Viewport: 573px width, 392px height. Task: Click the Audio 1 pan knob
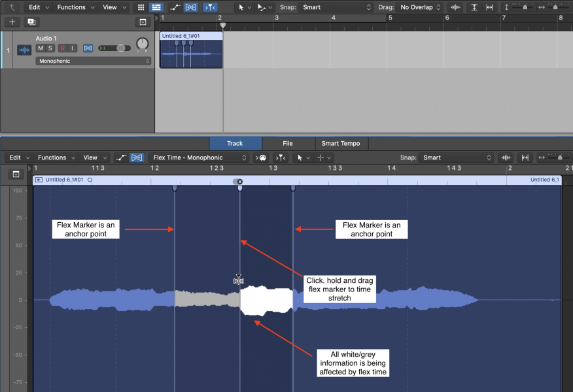tap(142, 44)
